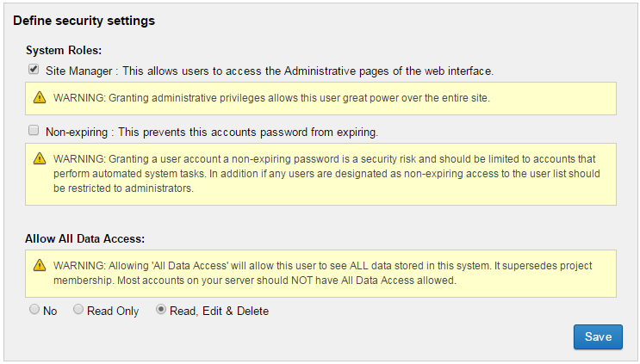Click the administrative privileges warning message text
The width and height of the screenshot is (640, 364).
pos(271,98)
